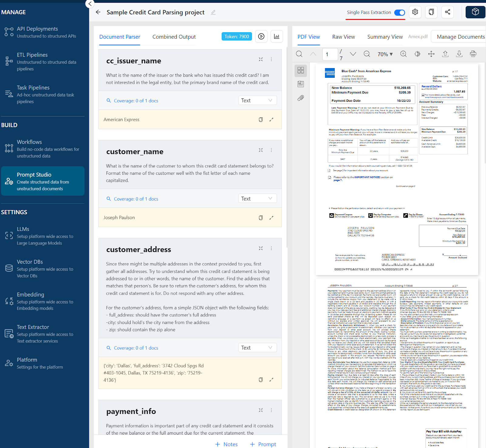Open customer_name Text type dropdown
This screenshot has height=448, width=486.
[257, 198]
